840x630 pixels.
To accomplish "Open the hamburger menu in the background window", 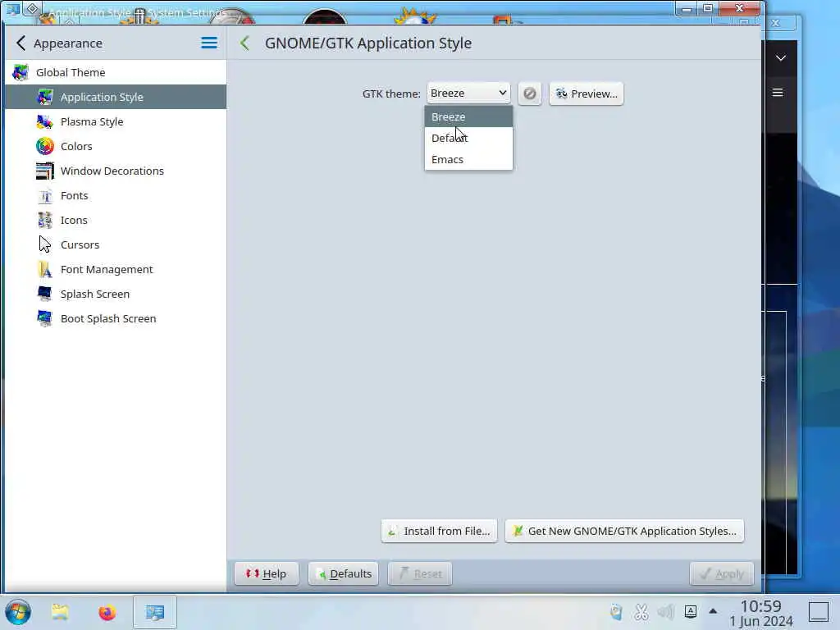I will coord(778,93).
